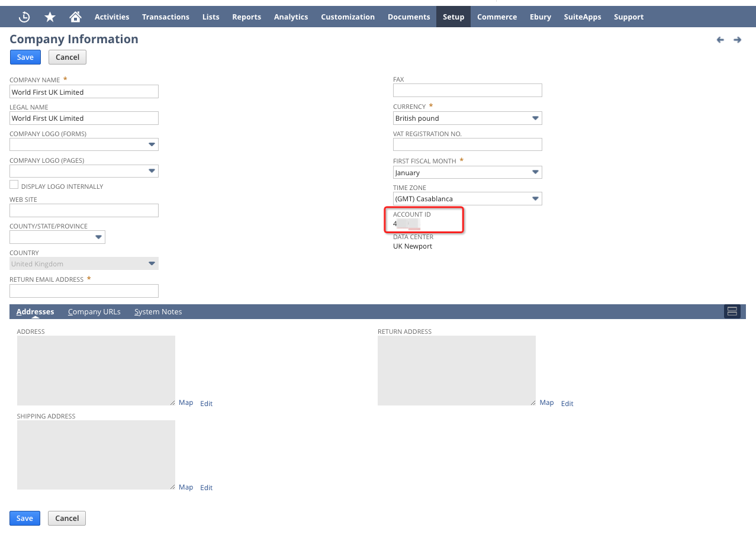Open the Shortcuts star icon

pyautogui.click(x=50, y=17)
